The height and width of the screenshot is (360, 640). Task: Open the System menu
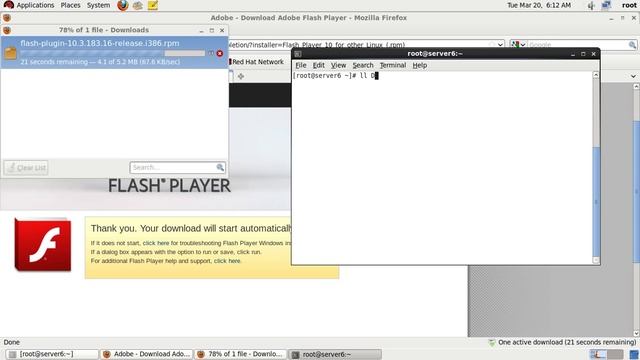point(98,5)
